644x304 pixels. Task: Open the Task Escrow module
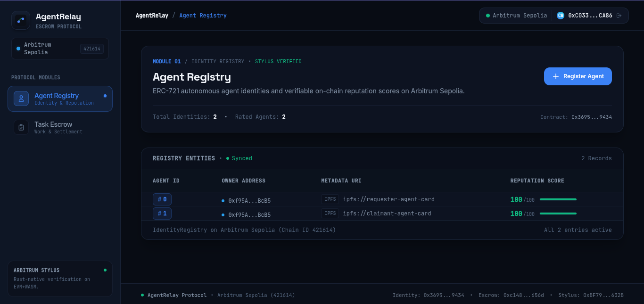pyautogui.click(x=60, y=127)
